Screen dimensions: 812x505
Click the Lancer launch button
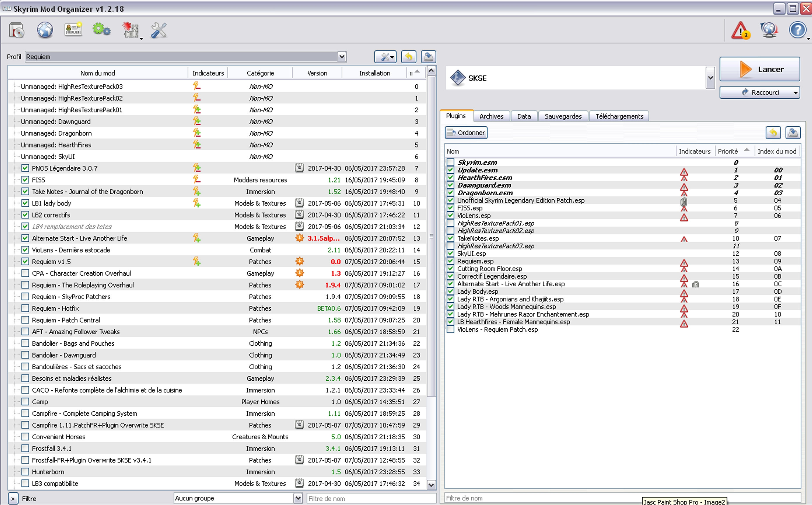(759, 69)
